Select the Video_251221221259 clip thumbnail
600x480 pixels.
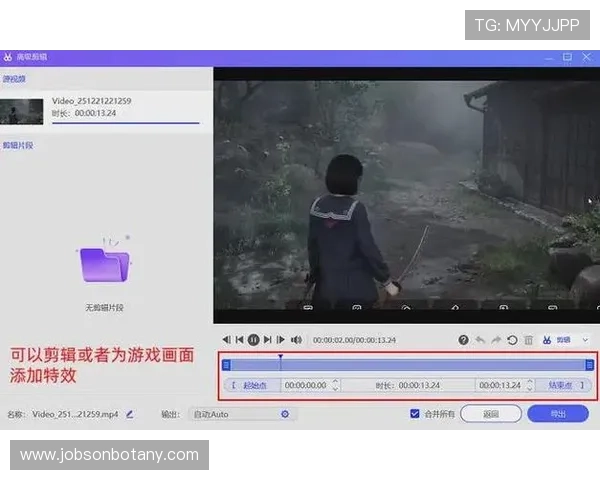[x=21, y=111]
